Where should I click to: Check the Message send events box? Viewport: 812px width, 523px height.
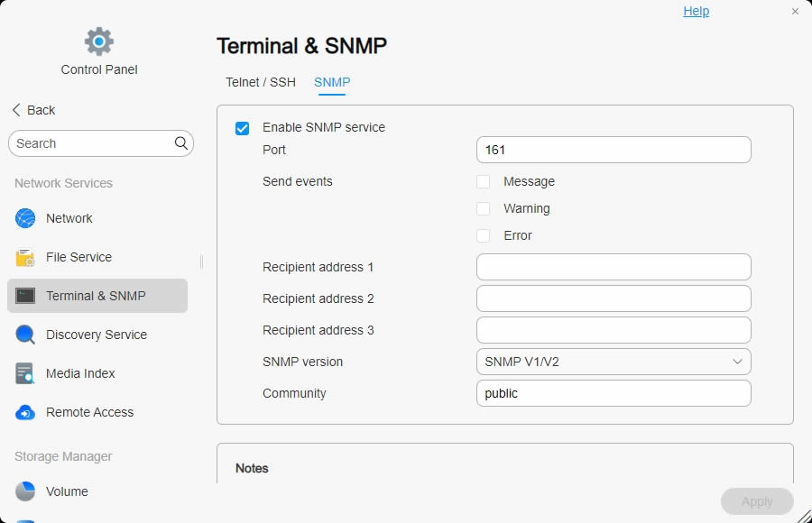click(484, 182)
